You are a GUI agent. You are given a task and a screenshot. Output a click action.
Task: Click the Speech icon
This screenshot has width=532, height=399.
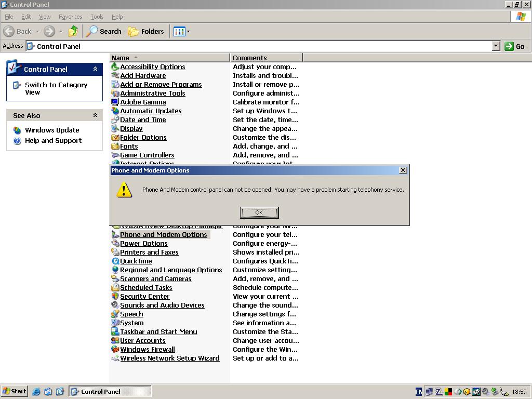(115, 314)
